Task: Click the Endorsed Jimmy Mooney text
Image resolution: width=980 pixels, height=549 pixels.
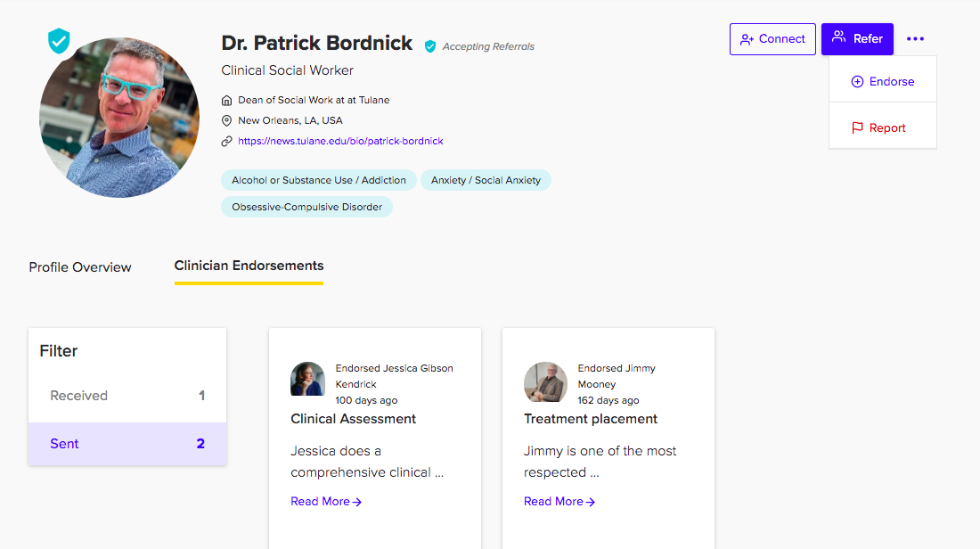Action: click(x=617, y=376)
